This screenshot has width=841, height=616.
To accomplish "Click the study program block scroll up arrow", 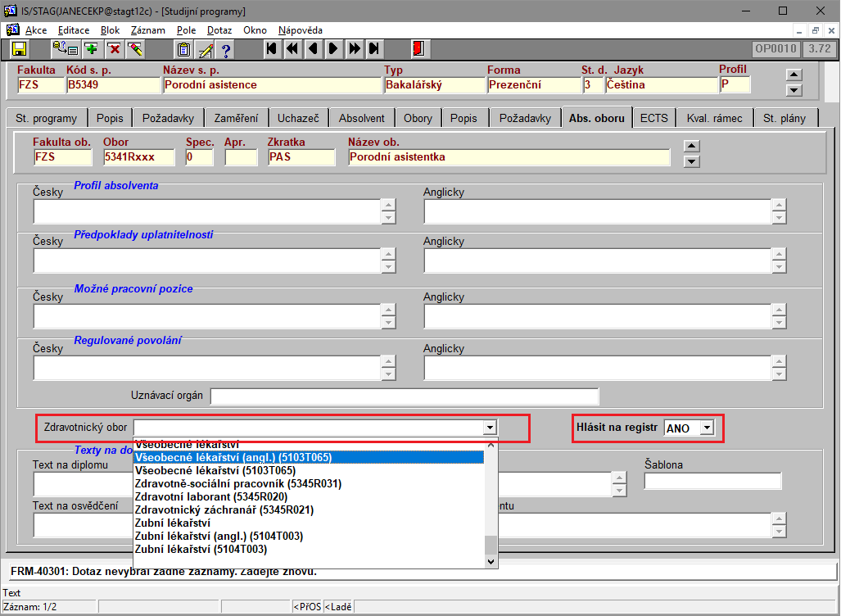I will pos(794,75).
